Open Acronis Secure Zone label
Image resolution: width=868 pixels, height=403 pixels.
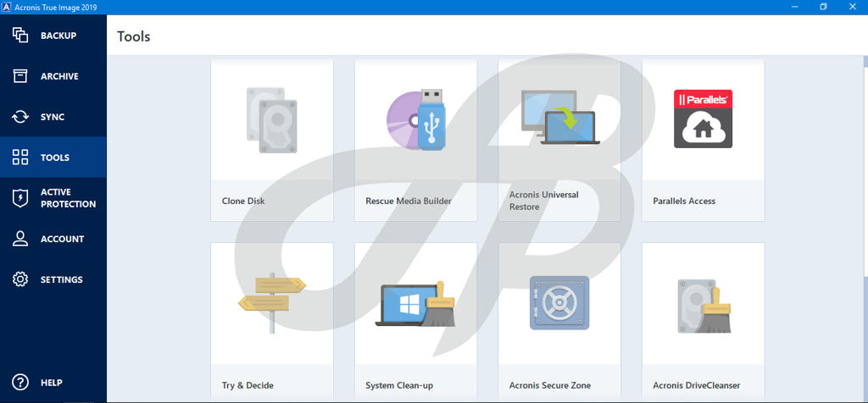tap(549, 385)
